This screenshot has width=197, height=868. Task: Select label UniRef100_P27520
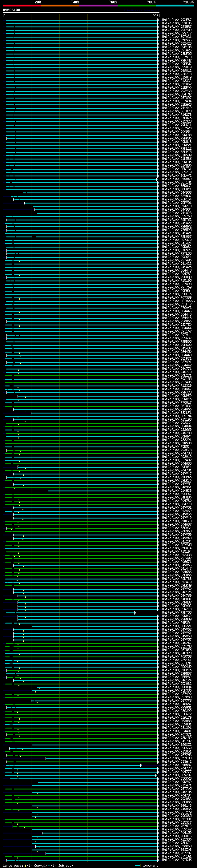177,128
